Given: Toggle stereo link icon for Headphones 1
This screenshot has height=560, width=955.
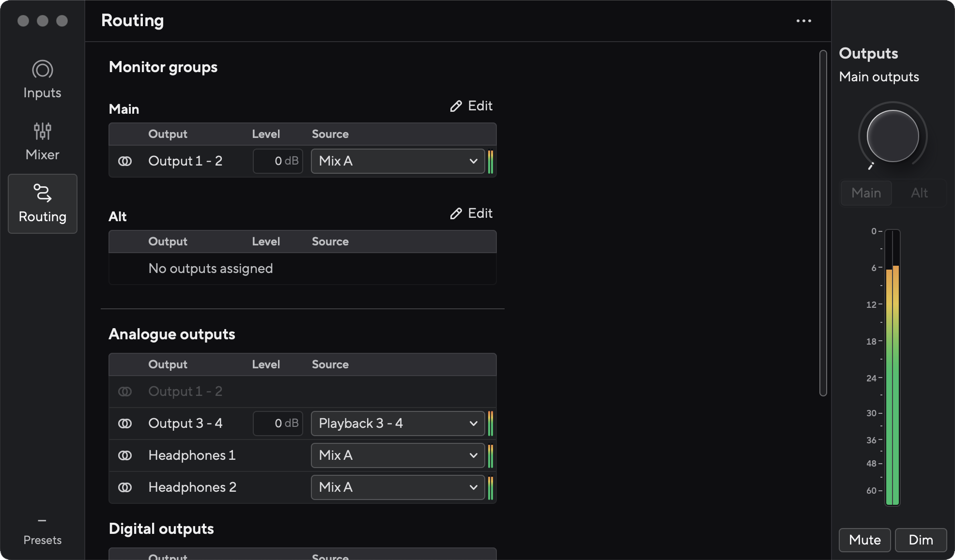Looking at the screenshot, I should pyautogui.click(x=125, y=455).
